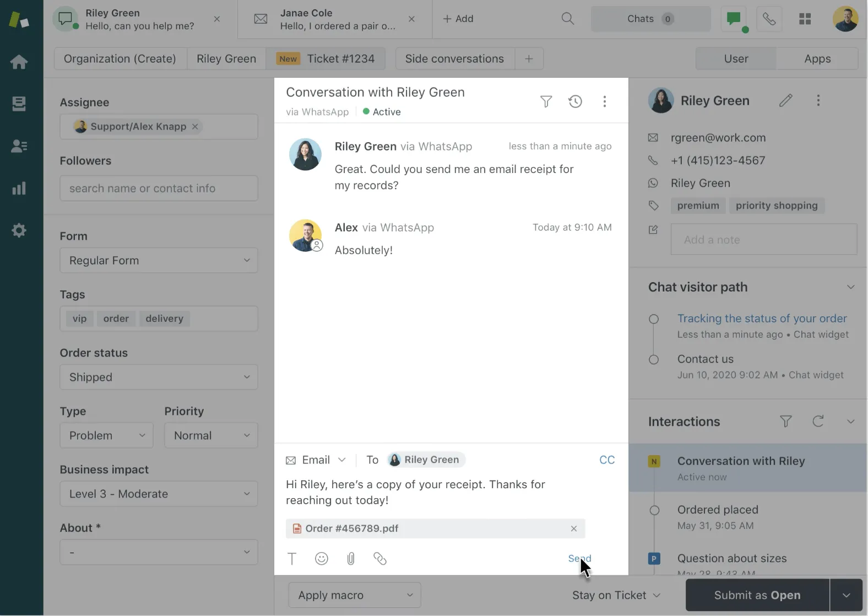Open the Admin gear icon in sidebar
The image size is (868, 616).
[19, 230]
